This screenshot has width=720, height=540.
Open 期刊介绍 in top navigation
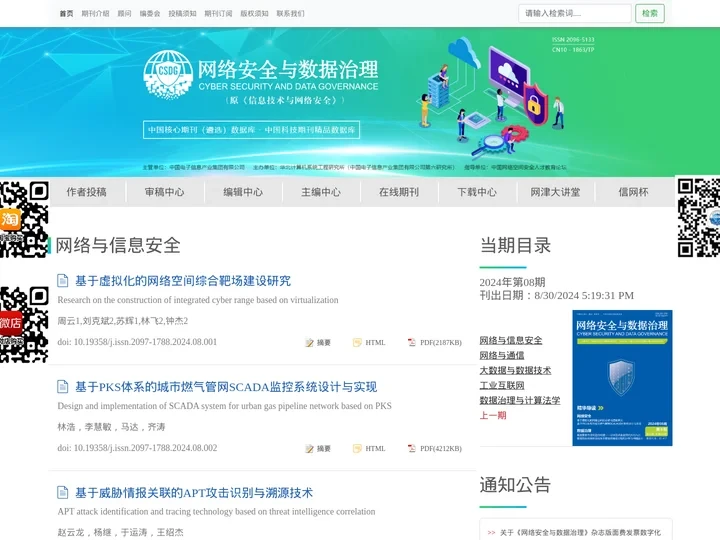click(96, 13)
